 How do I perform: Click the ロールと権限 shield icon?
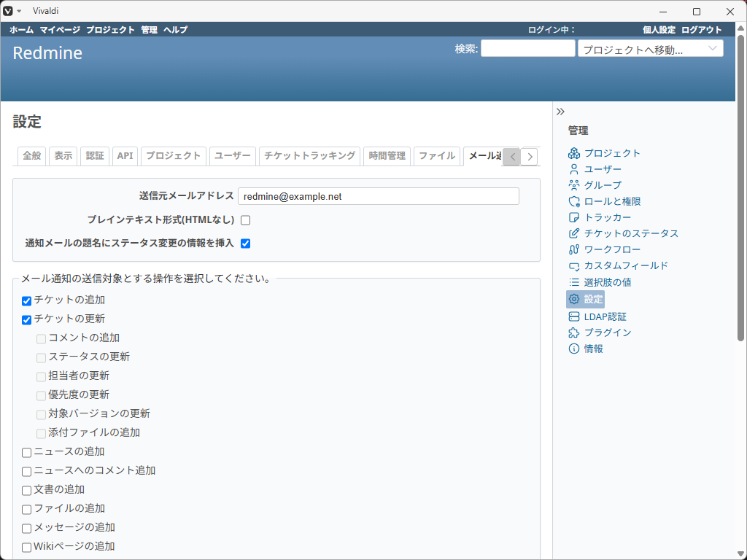(x=574, y=201)
